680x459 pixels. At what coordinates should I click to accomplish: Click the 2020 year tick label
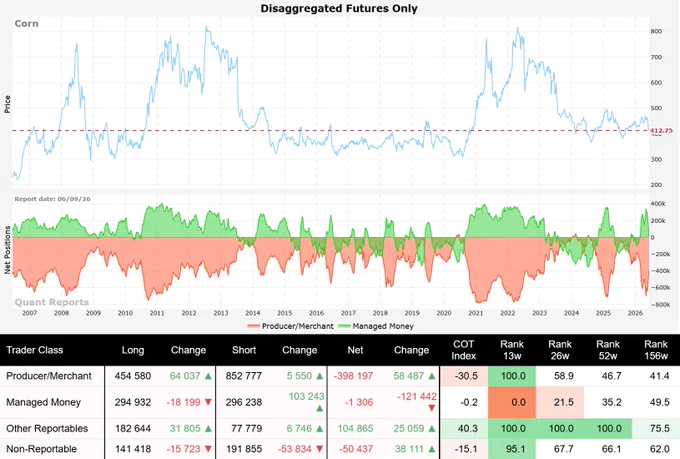[x=444, y=313]
